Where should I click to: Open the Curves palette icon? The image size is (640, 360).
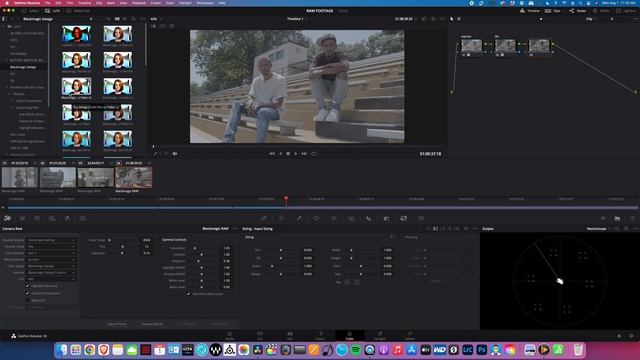[x=264, y=219]
